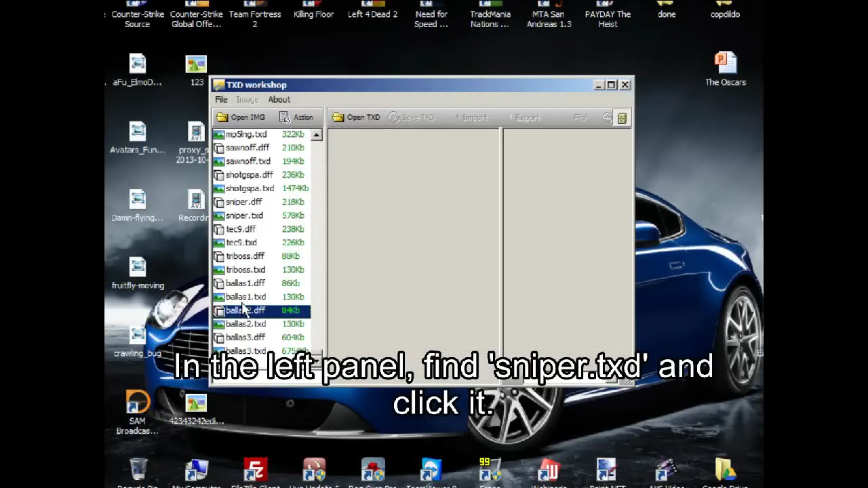Click the Action toolbar button
The width and height of the screenshot is (868, 488).
[296, 117]
